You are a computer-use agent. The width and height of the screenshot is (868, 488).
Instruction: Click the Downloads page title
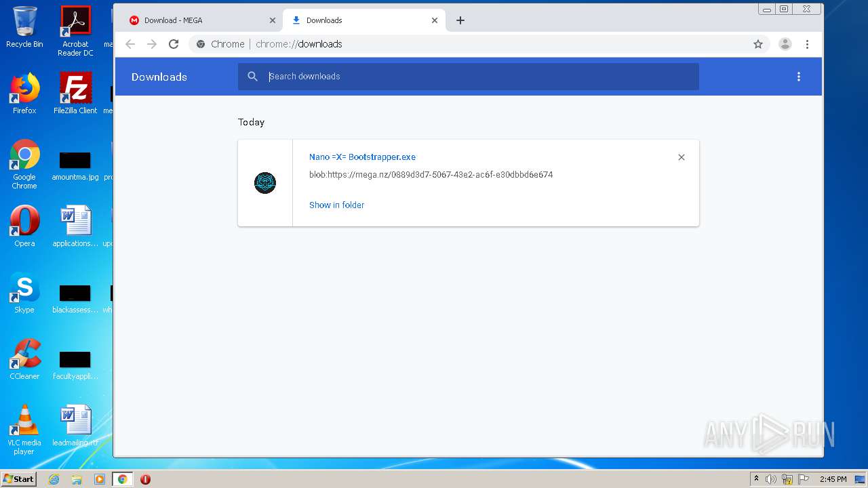point(159,77)
